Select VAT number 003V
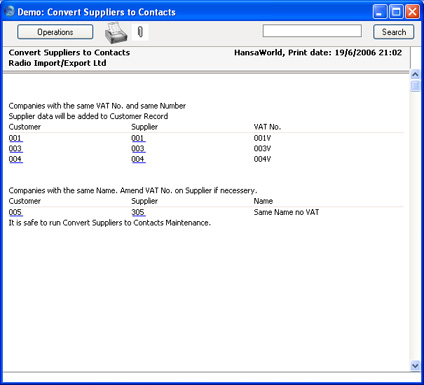The image size is (424, 385). [x=262, y=149]
